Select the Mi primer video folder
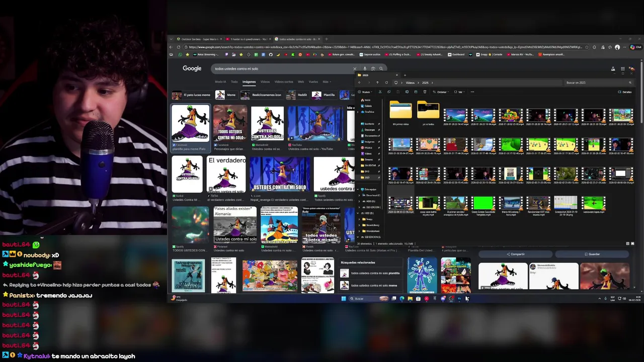Screen dimensions: 644x362 point(400,113)
